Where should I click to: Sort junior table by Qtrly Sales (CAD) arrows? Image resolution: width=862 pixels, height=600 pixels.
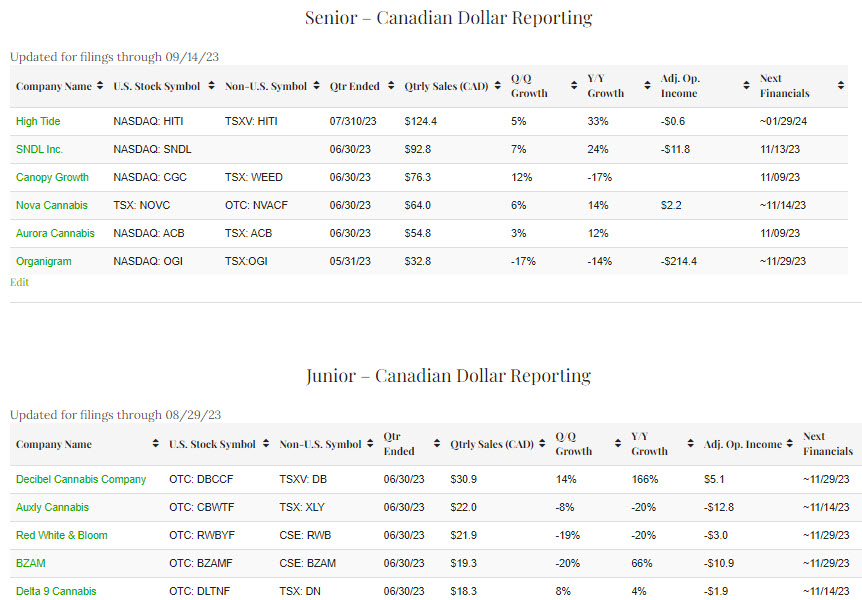click(x=544, y=444)
